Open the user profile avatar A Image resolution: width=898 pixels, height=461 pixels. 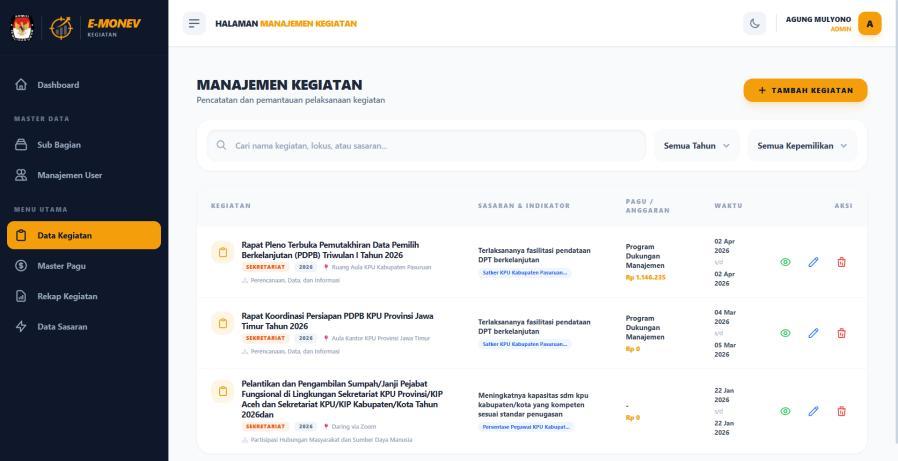point(870,23)
